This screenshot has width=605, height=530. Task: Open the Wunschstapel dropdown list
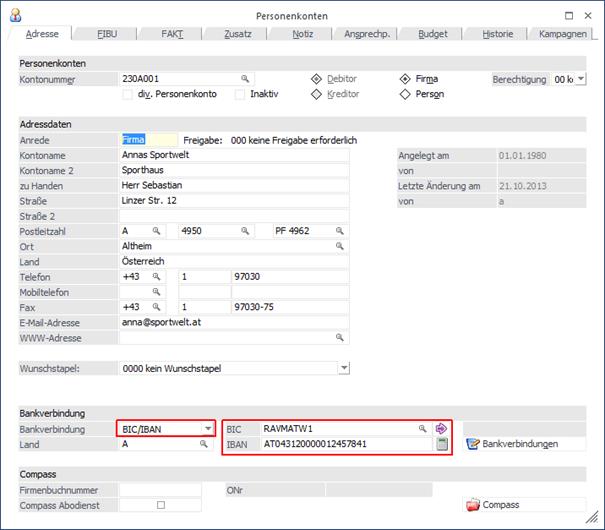[x=344, y=368]
